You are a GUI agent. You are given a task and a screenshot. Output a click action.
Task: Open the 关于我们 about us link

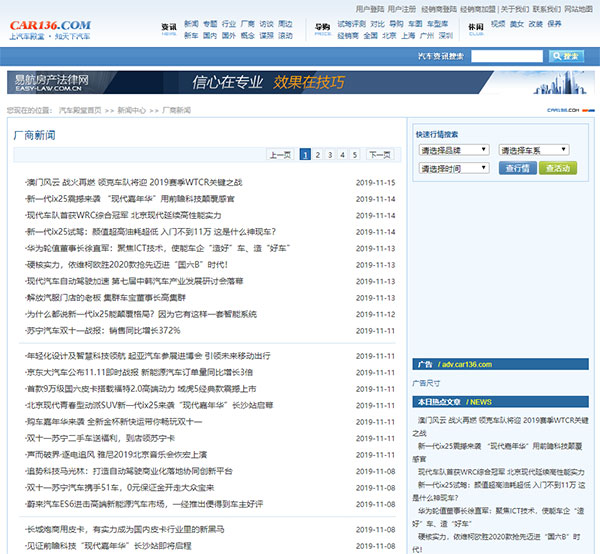515,9
